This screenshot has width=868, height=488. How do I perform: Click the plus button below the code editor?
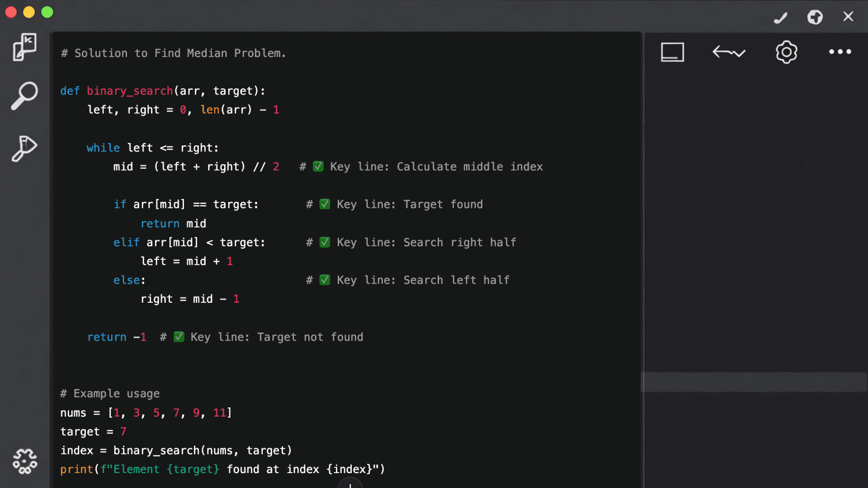point(350,486)
